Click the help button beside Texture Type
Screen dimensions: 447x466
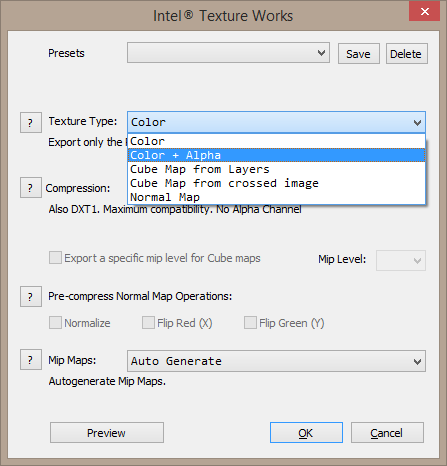[x=31, y=123]
